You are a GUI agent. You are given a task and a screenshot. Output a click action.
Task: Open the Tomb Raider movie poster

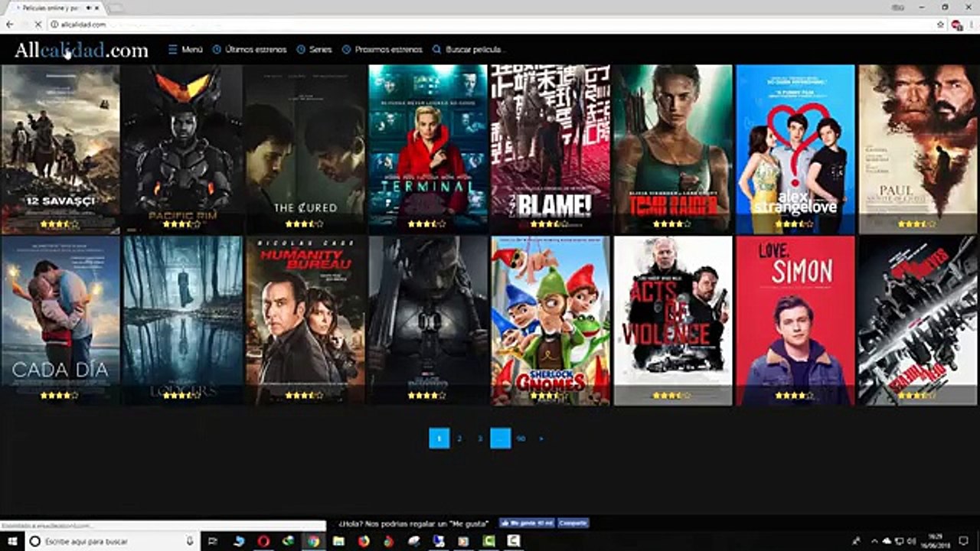672,149
